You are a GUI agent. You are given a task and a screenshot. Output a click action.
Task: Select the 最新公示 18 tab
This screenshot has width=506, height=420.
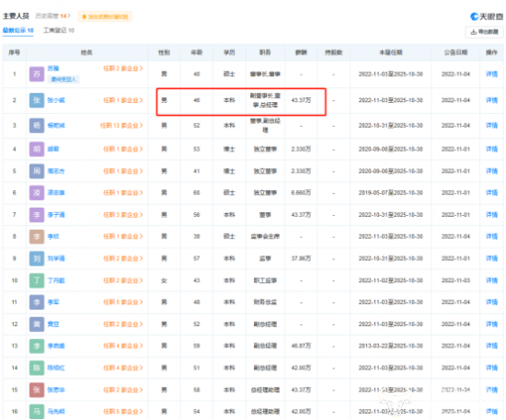(x=18, y=30)
